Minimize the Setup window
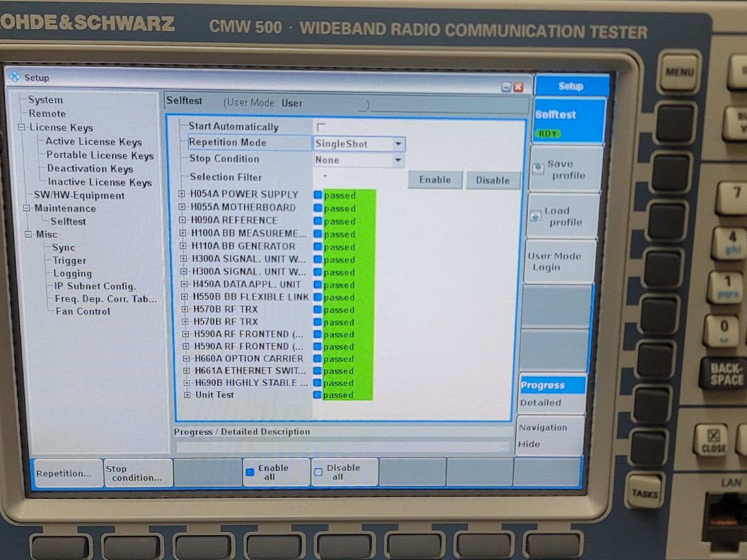Viewport: 747px width, 560px height. coord(507,88)
